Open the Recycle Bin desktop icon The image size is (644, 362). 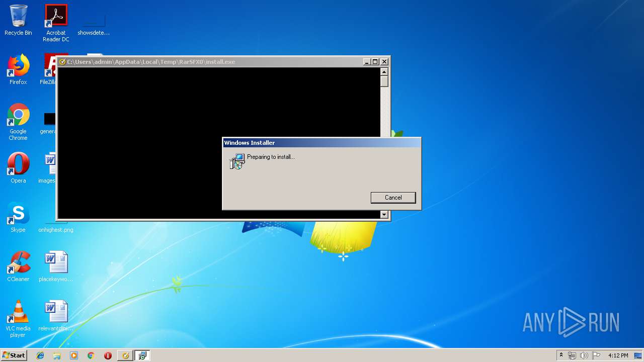(18, 21)
